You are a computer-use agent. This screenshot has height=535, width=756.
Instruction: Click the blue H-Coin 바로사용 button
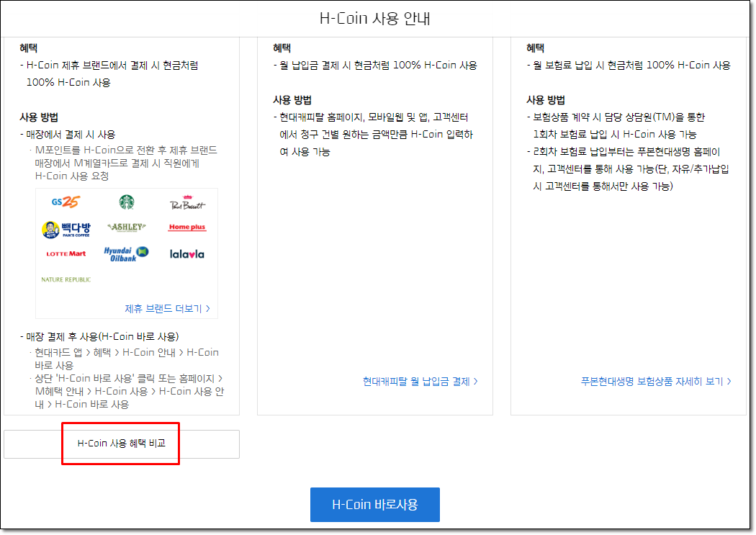[x=374, y=505]
